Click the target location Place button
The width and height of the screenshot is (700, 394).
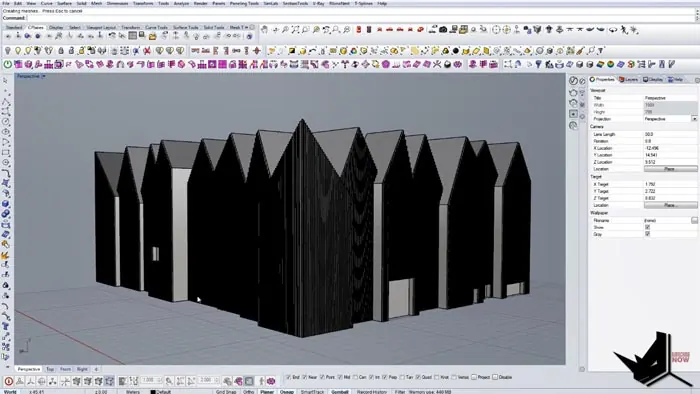670,205
